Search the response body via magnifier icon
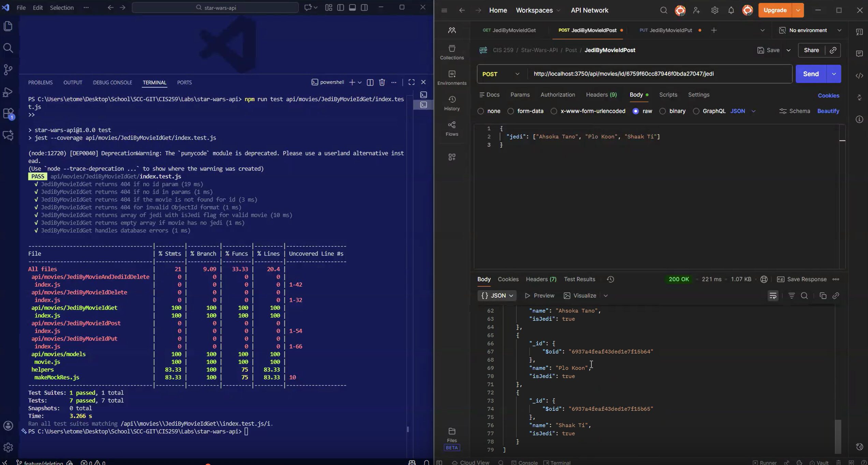Image resolution: width=868 pixels, height=465 pixels. (804, 296)
